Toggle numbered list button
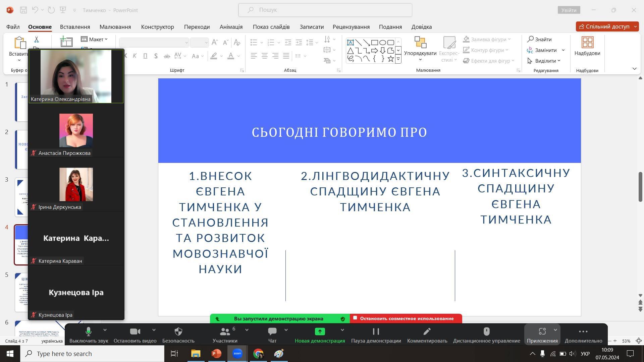 tap(271, 42)
